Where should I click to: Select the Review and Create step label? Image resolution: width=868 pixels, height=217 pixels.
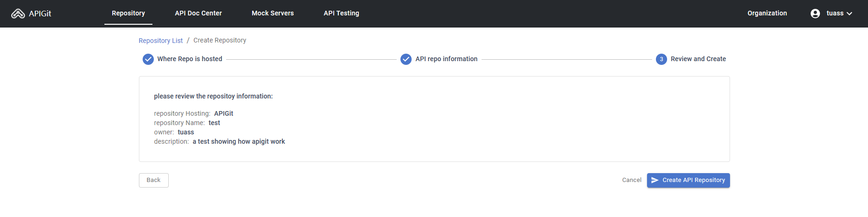698,59
